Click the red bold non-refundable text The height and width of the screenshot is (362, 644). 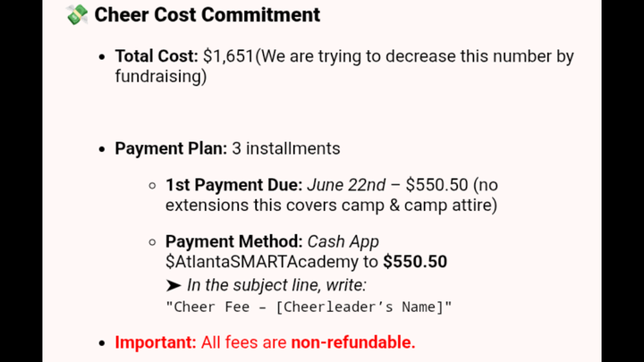(x=353, y=342)
